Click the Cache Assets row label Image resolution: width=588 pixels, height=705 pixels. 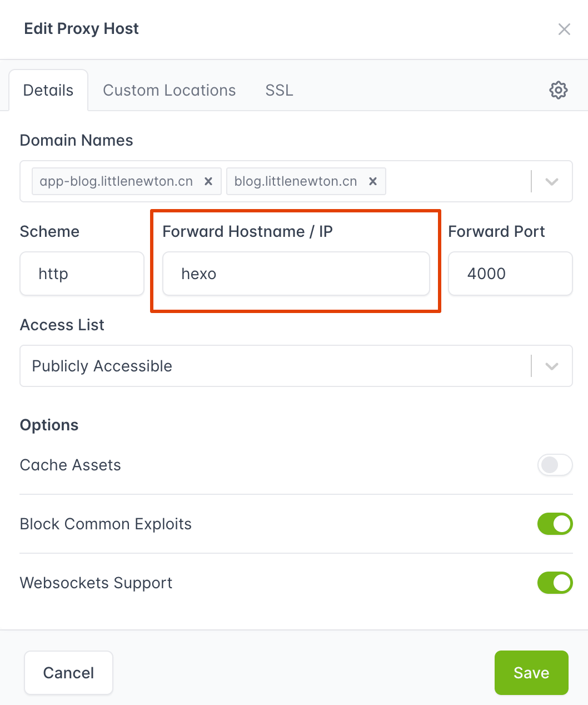click(x=70, y=465)
